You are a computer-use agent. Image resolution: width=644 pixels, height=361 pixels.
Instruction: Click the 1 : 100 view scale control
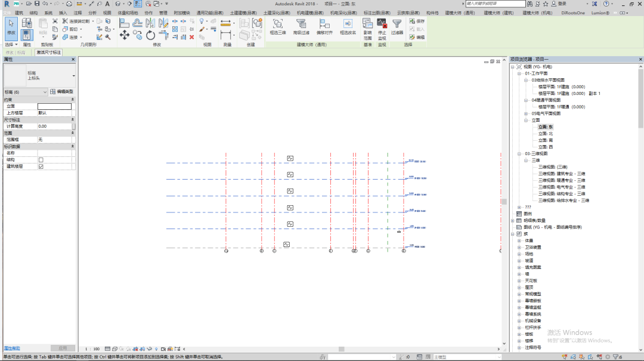pyautogui.click(x=92, y=349)
